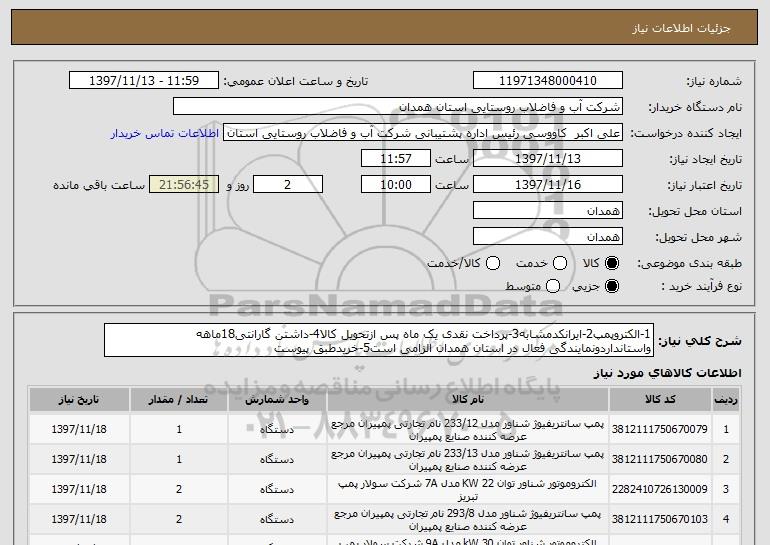Click the کد کالا column header
This screenshot has height=545, width=770.
pyautogui.click(x=660, y=400)
